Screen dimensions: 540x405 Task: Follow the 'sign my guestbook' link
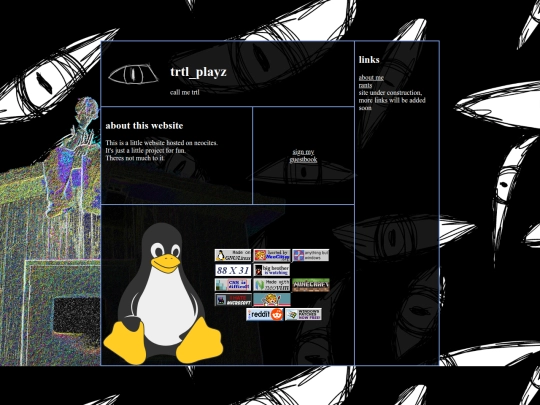pos(303,156)
